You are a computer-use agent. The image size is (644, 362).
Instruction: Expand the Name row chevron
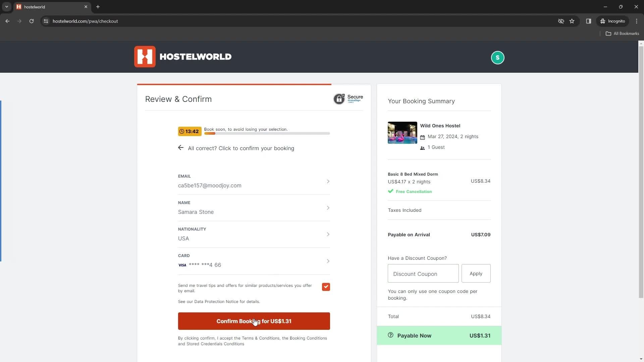(328, 208)
